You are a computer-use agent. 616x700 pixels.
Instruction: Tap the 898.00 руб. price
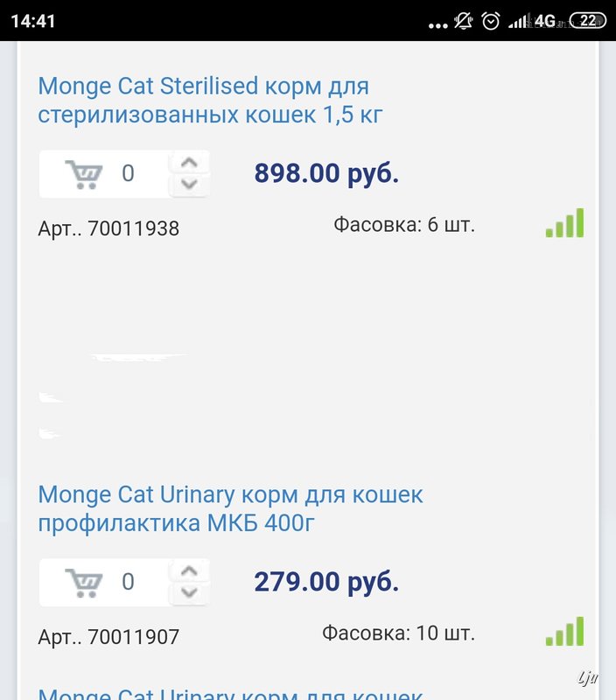pyautogui.click(x=326, y=173)
